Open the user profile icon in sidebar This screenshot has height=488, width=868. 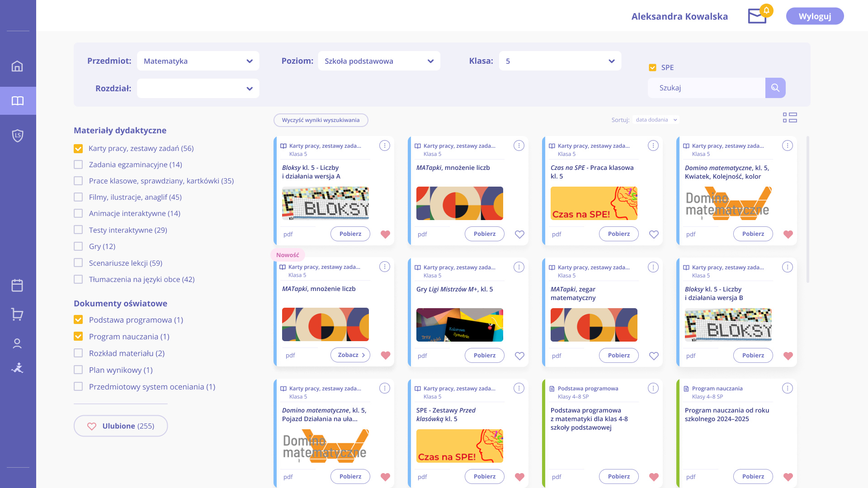tap(17, 343)
